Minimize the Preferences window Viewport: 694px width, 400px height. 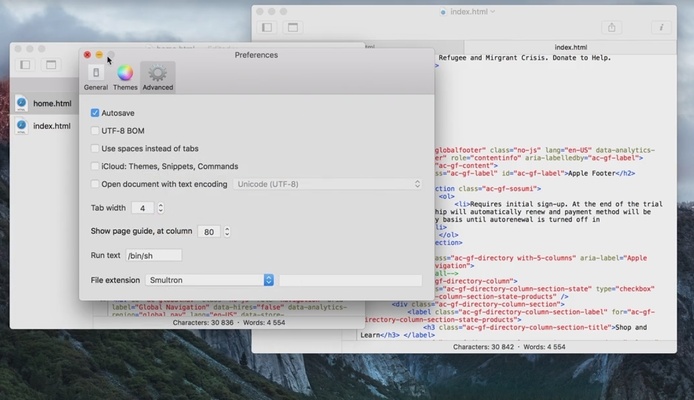[x=99, y=54]
